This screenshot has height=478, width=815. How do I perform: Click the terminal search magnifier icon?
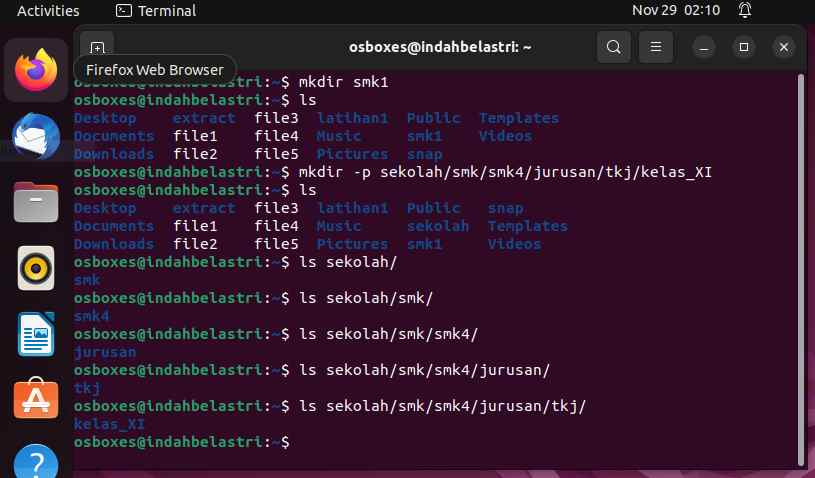click(613, 47)
